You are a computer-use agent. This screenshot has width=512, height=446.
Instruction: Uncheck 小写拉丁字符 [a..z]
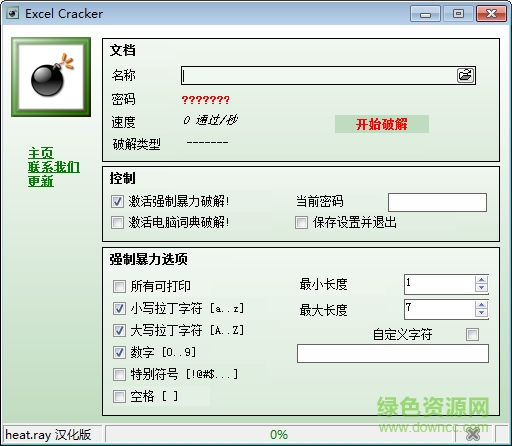pos(119,308)
